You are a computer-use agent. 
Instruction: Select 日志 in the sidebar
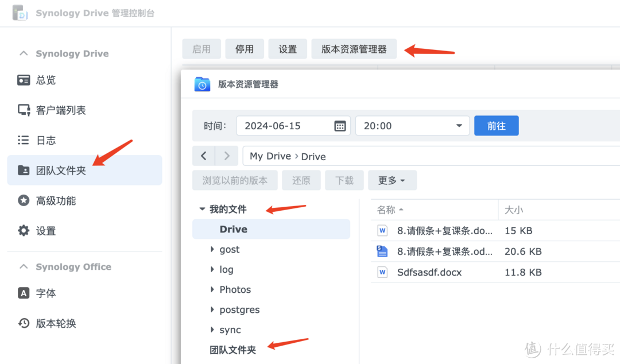pyautogui.click(x=46, y=140)
